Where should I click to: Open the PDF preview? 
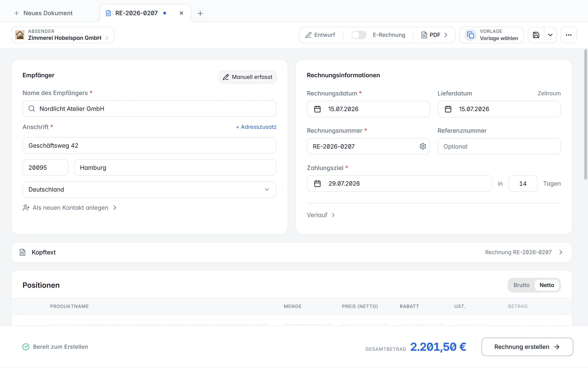pos(434,35)
